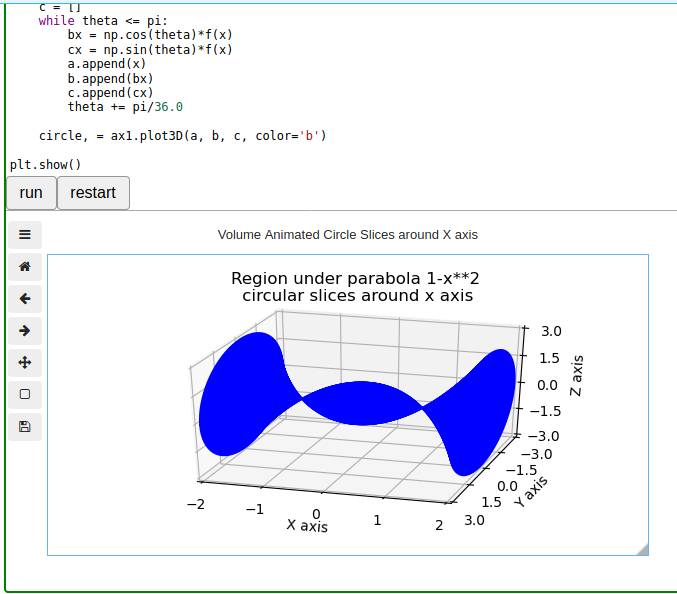Go back to previous view arrow

[25, 299]
